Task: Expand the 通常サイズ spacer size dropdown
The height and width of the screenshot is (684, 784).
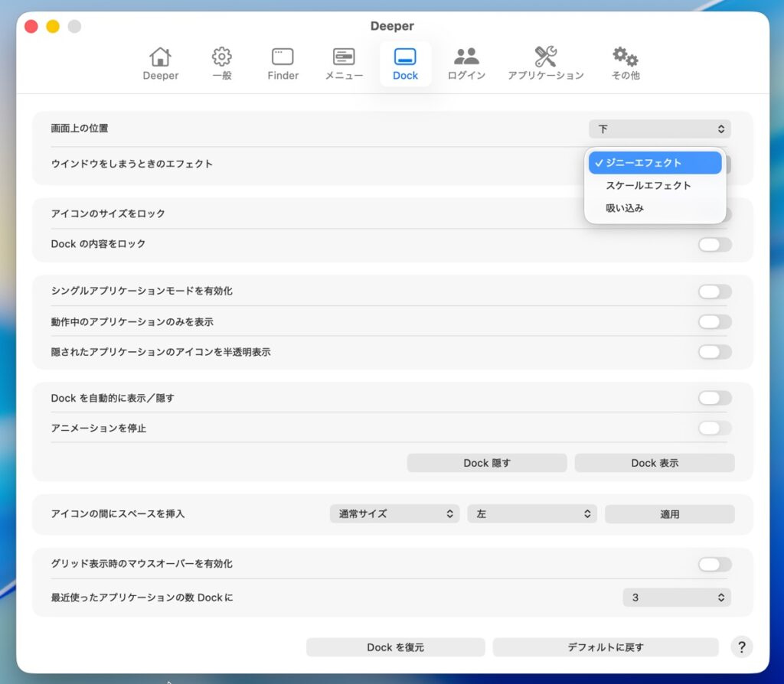Action: tap(394, 514)
